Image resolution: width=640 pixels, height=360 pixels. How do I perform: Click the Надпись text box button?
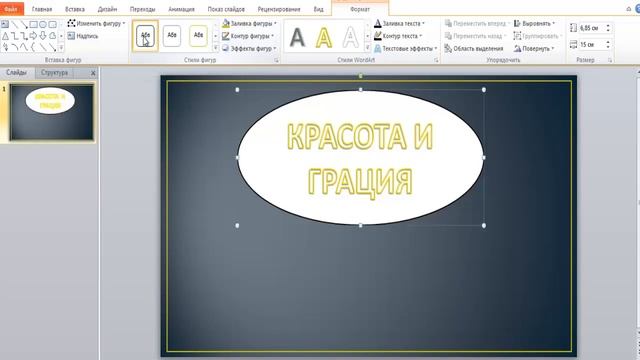[83, 36]
